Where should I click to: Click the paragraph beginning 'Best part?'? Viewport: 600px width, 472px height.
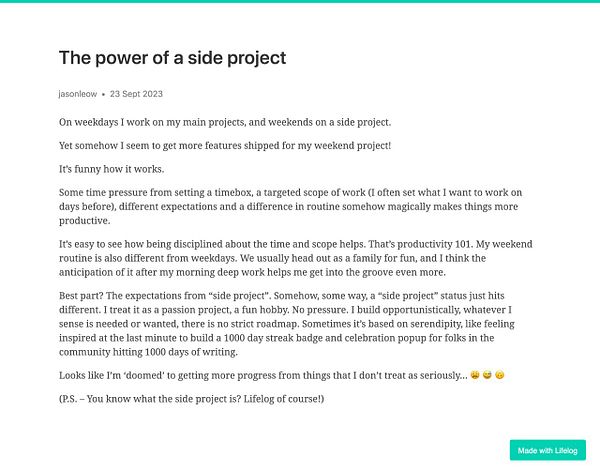pos(287,324)
